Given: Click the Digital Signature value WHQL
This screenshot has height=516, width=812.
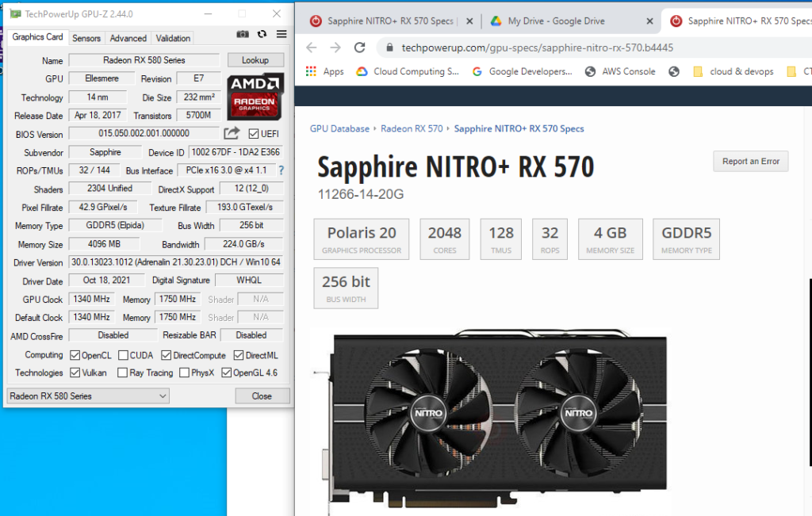Looking at the screenshot, I should click(249, 280).
